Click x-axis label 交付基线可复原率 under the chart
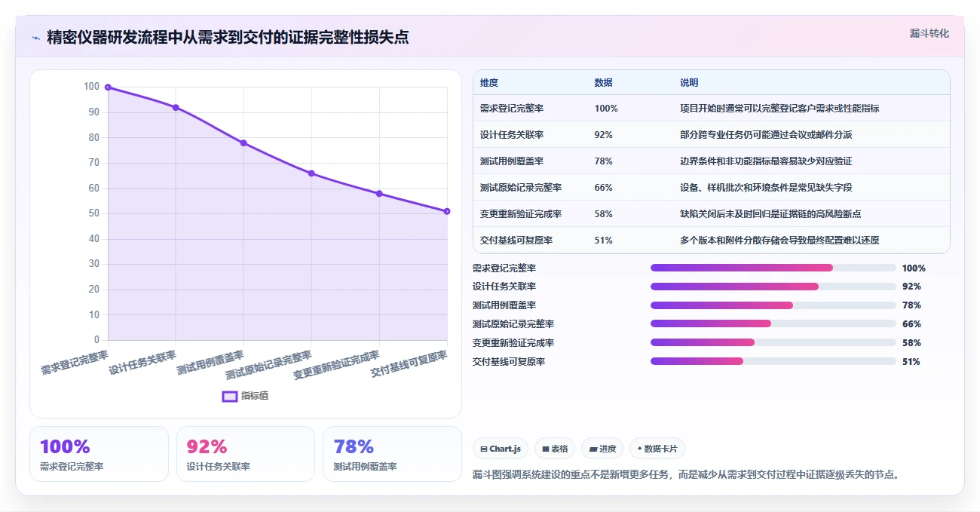The image size is (980, 512). click(409, 363)
